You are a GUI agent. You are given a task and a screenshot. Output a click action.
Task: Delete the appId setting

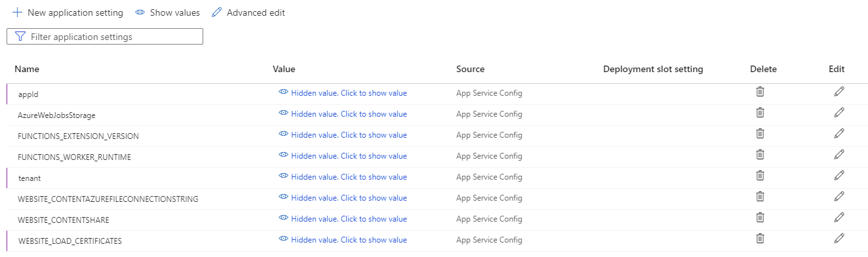(x=760, y=92)
